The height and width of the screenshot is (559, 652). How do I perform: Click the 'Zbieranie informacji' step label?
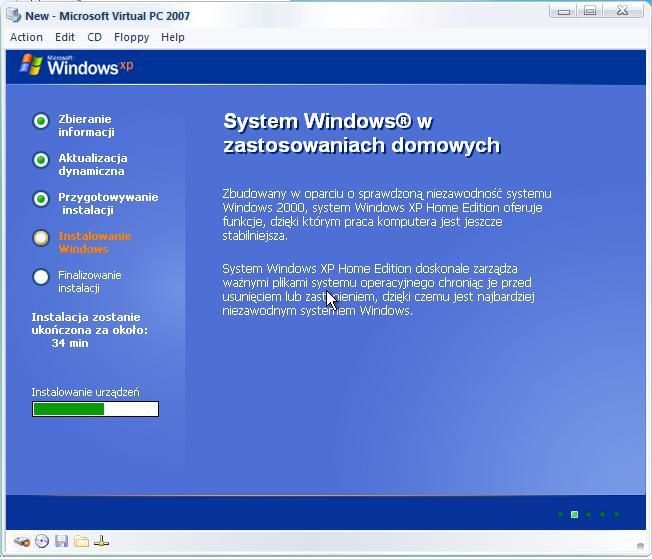86,126
